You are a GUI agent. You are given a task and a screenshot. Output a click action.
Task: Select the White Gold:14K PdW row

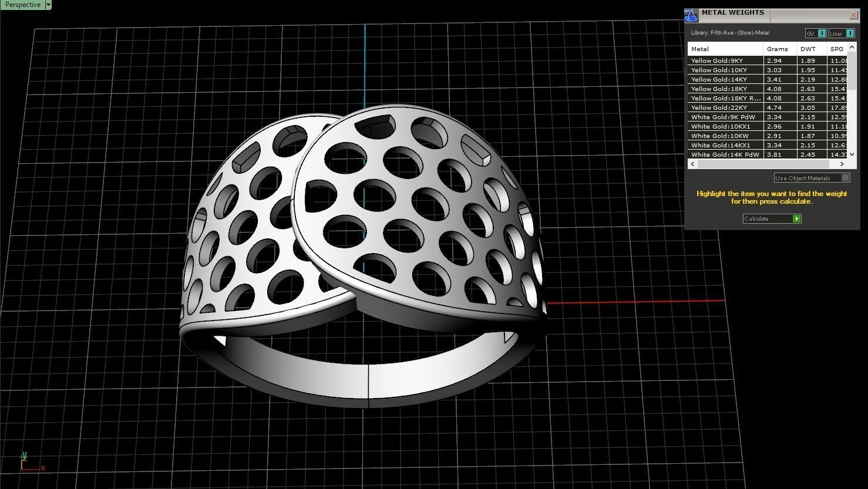point(769,154)
